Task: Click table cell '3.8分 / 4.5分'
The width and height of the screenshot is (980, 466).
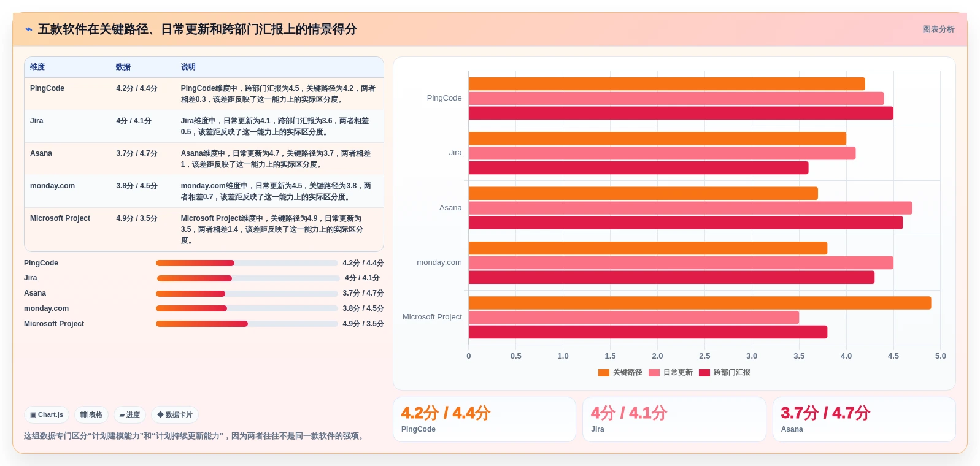Action: (137, 186)
